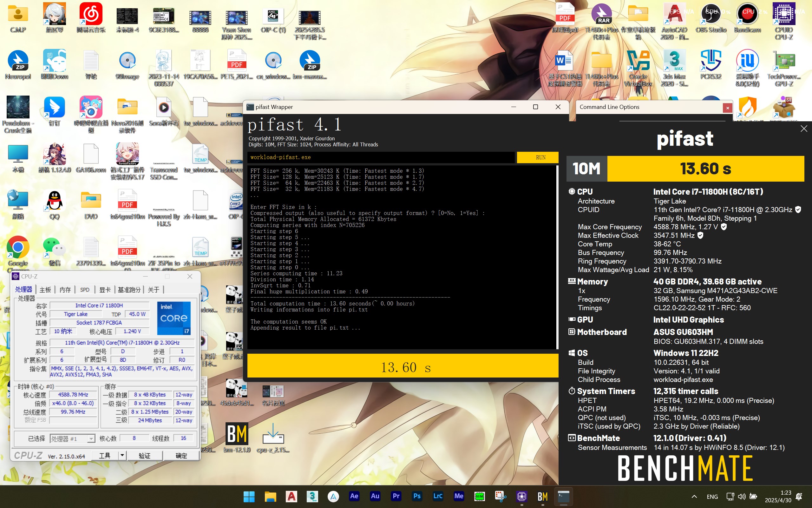The width and height of the screenshot is (812, 508).
Task: Open the 網路 network desktop icon
Action: click(x=18, y=205)
